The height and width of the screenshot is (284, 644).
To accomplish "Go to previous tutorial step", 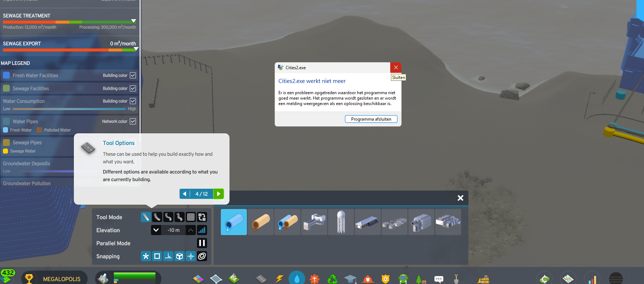I will pyautogui.click(x=185, y=194).
